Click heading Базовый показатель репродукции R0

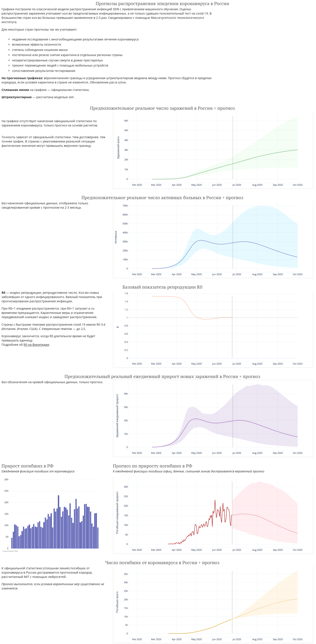(162, 287)
